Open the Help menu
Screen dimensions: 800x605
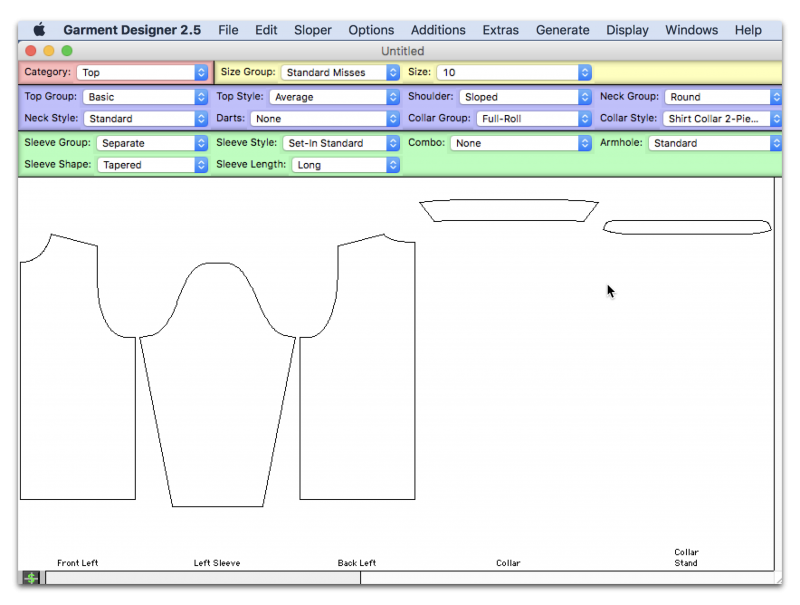(748, 30)
